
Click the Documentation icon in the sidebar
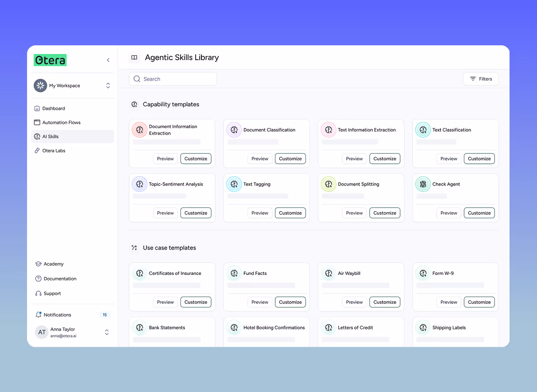click(x=38, y=279)
